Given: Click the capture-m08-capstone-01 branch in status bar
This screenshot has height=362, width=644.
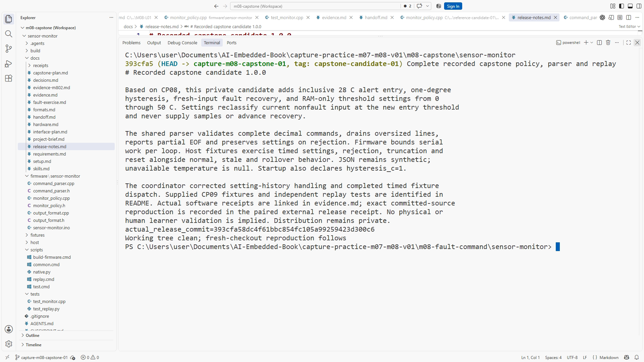Looking at the screenshot, I should [44, 357].
